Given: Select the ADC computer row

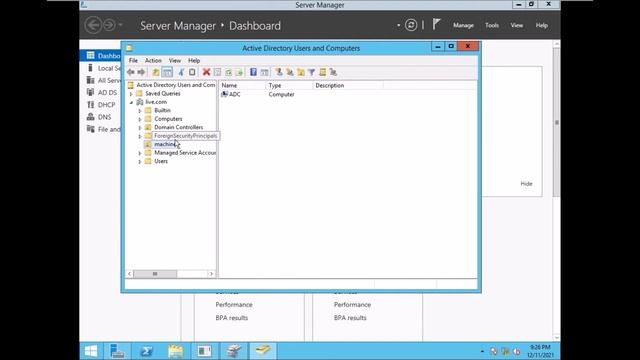Looking at the screenshot, I should [235, 94].
